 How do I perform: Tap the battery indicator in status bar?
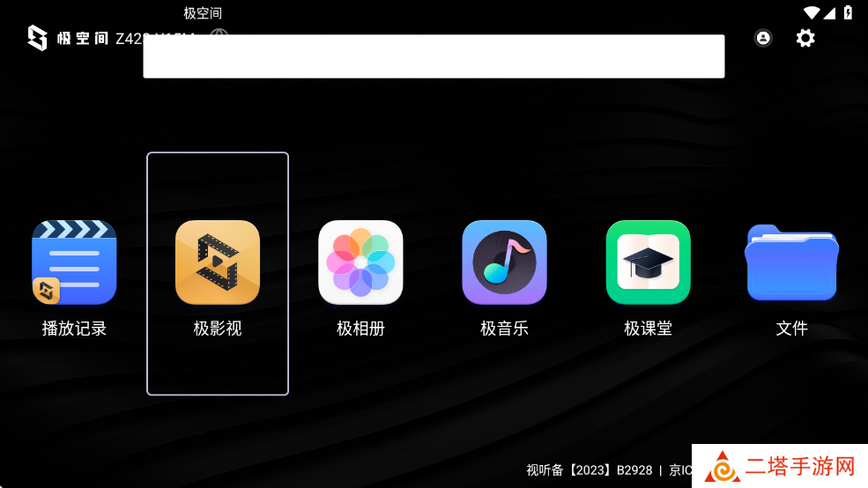[848, 12]
